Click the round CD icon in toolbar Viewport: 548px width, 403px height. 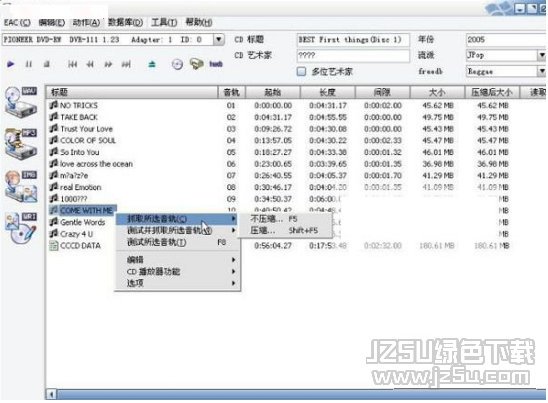point(177,64)
